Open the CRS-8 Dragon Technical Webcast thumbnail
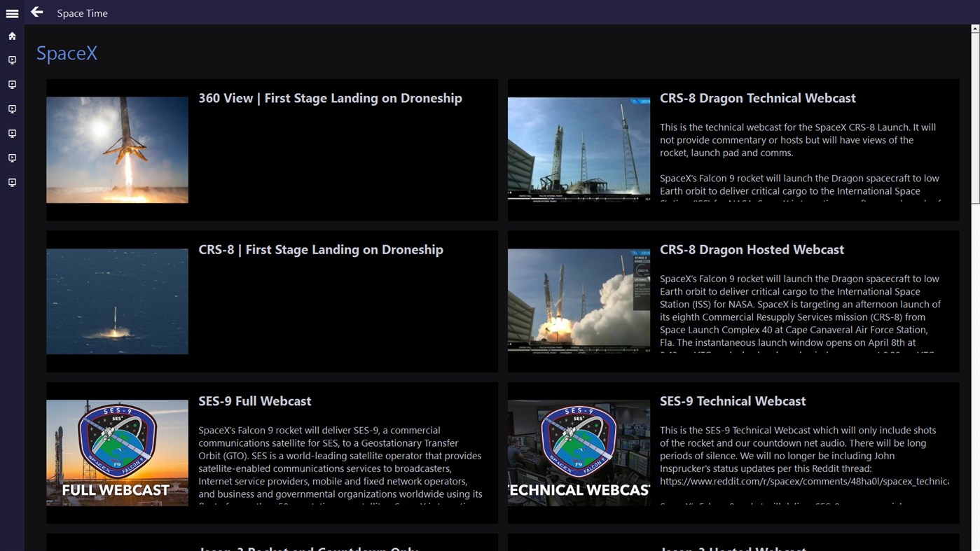Image resolution: width=980 pixels, height=551 pixels. pos(578,149)
